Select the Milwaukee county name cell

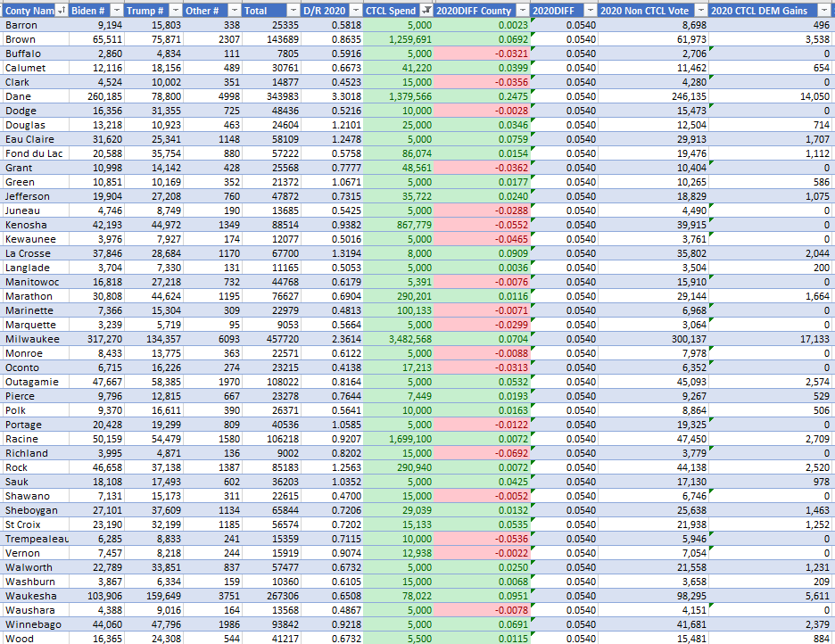point(35,339)
